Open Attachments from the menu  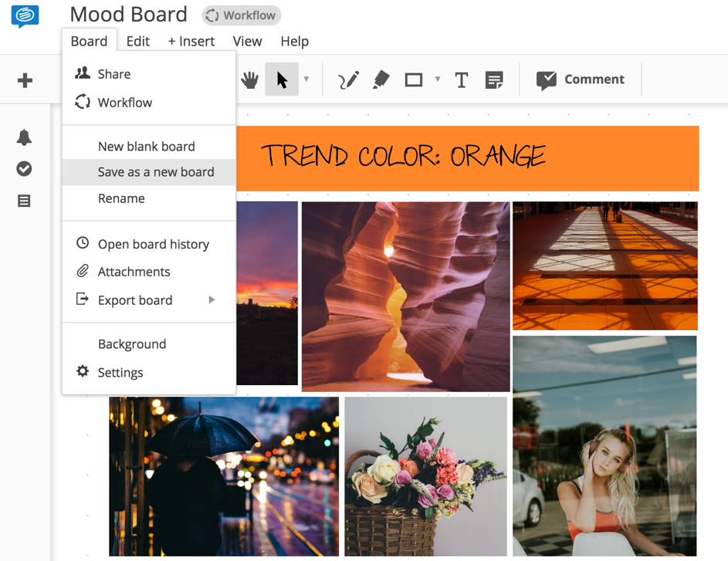point(149,272)
